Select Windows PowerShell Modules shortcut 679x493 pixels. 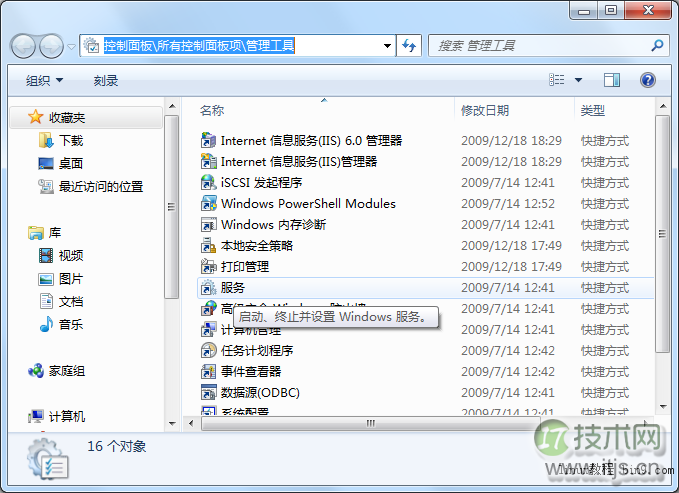tap(308, 204)
